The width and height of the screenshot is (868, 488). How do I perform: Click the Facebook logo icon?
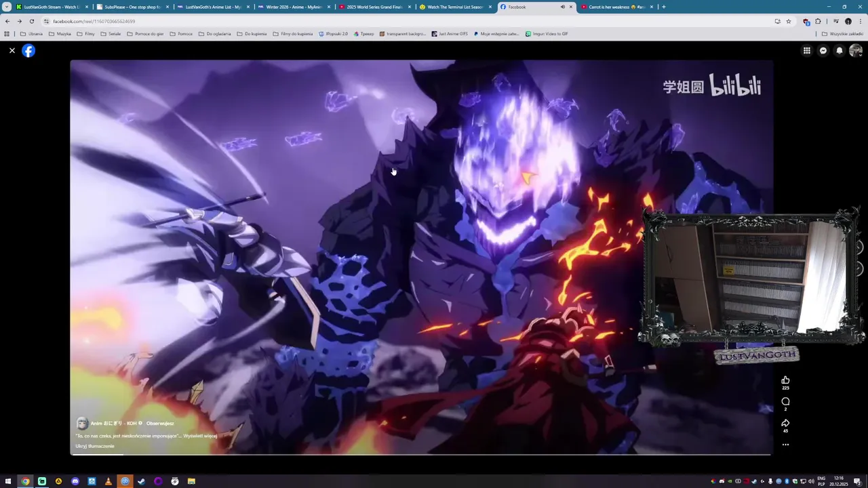[28, 51]
